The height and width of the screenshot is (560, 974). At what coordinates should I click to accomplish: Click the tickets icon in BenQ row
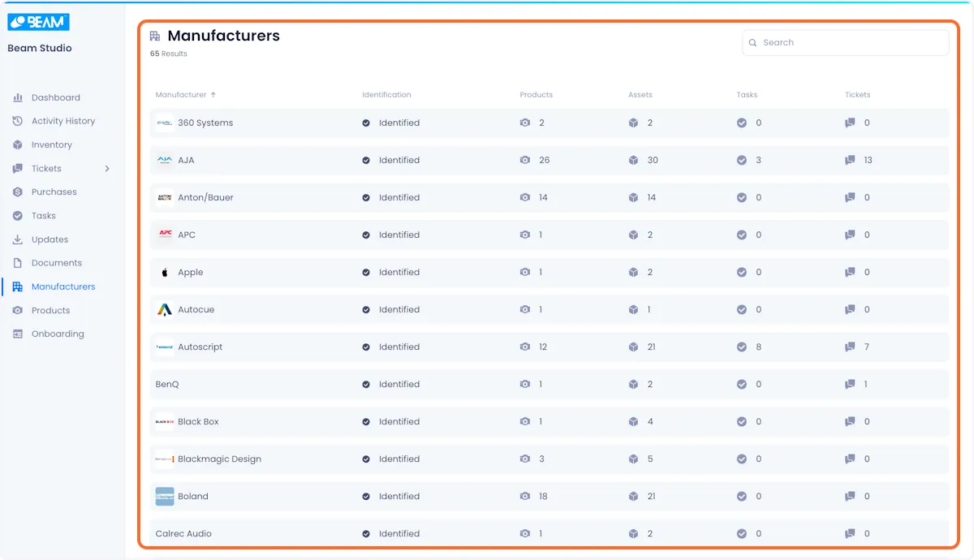pos(850,384)
